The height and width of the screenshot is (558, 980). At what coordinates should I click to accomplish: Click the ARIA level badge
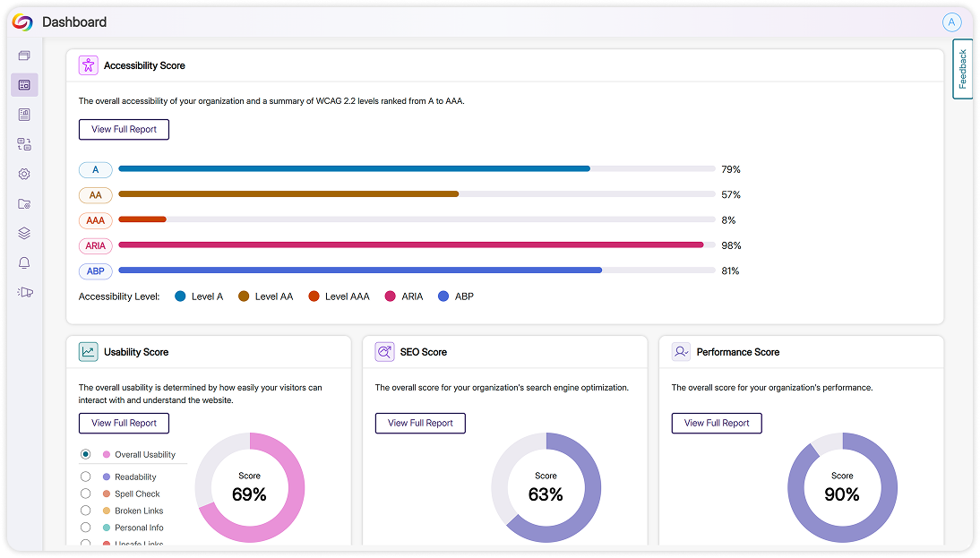click(x=96, y=245)
